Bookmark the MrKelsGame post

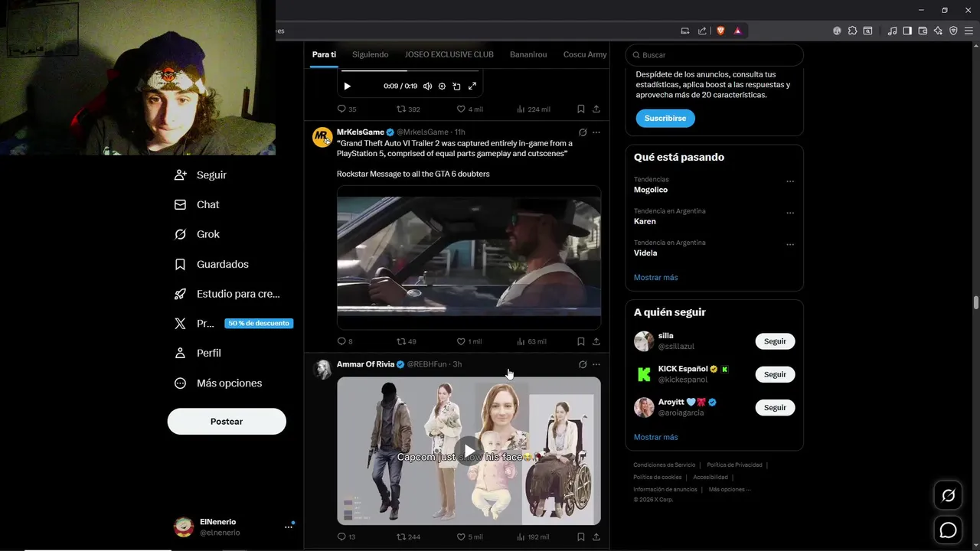[x=581, y=341]
